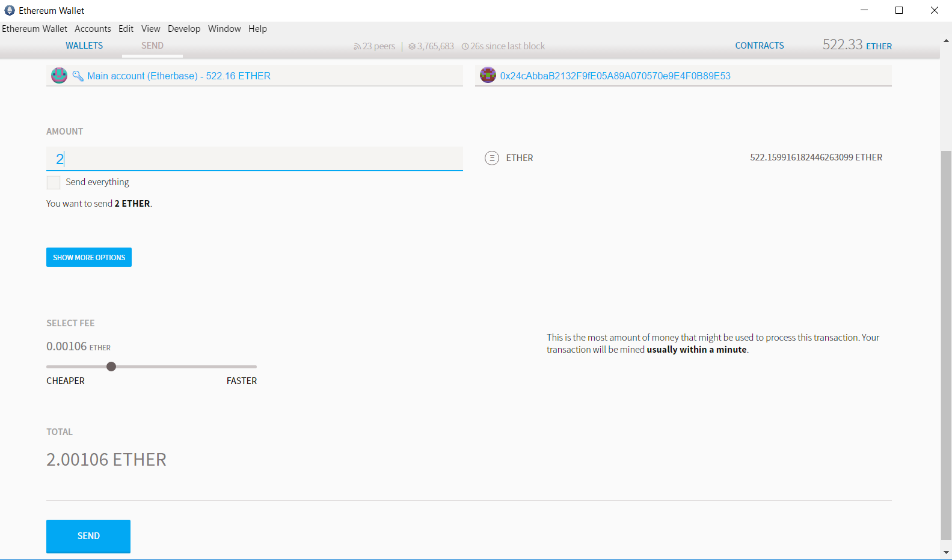Click the Total heading
The width and height of the screenshot is (952, 560).
coord(60,432)
